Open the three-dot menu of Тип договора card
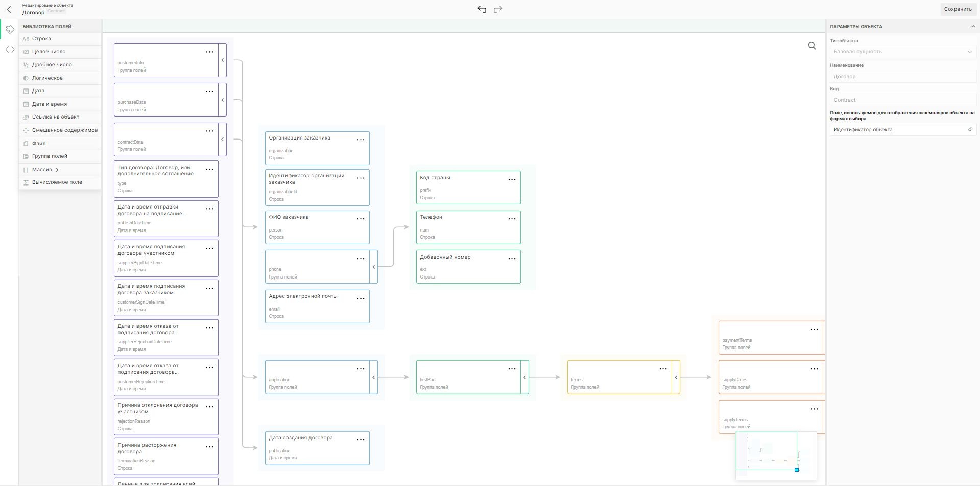The height and width of the screenshot is (486, 980). [x=209, y=170]
